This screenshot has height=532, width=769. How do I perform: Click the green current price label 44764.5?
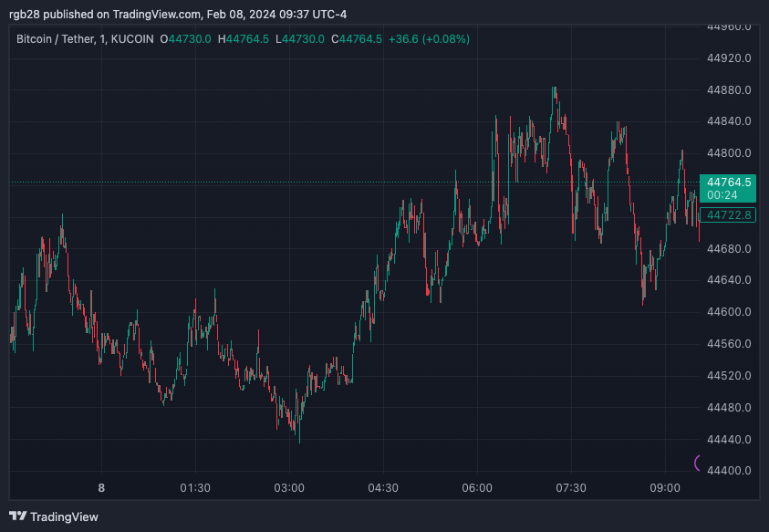click(x=728, y=183)
